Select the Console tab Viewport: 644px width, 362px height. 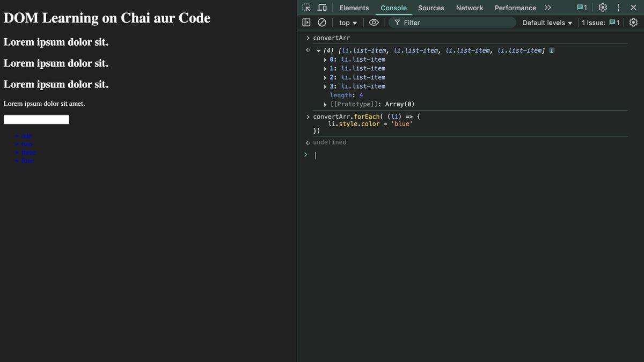tap(393, 8)
